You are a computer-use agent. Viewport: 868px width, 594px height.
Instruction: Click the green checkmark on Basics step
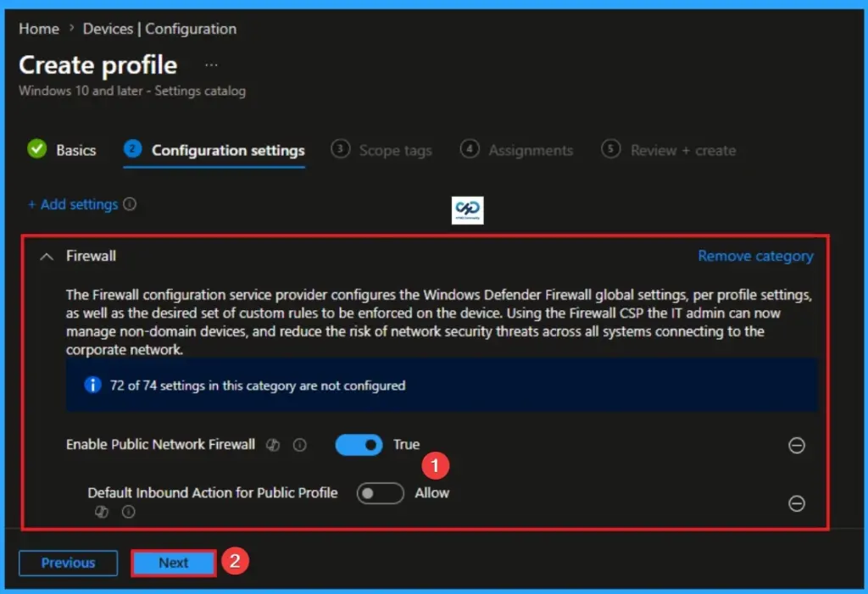pos(37,150)
